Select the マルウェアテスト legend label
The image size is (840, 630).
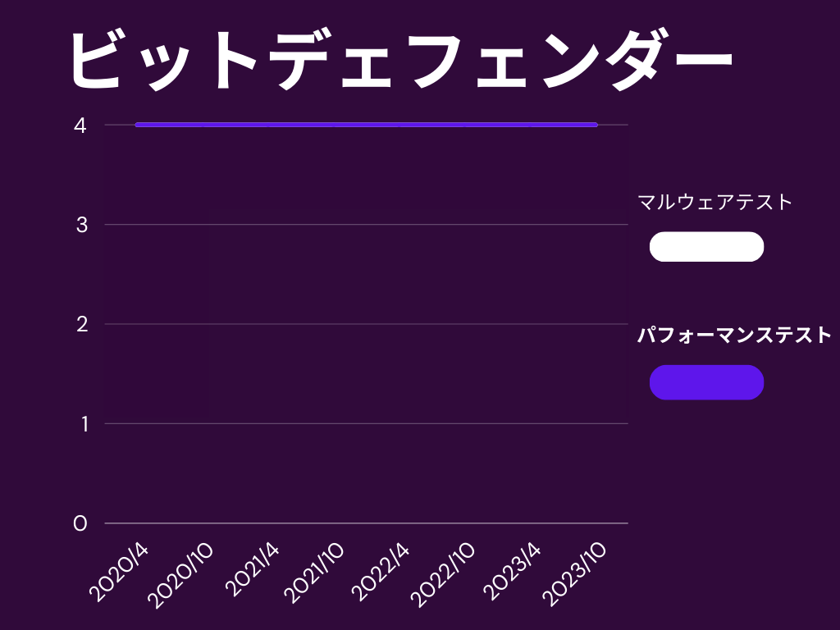715,202
